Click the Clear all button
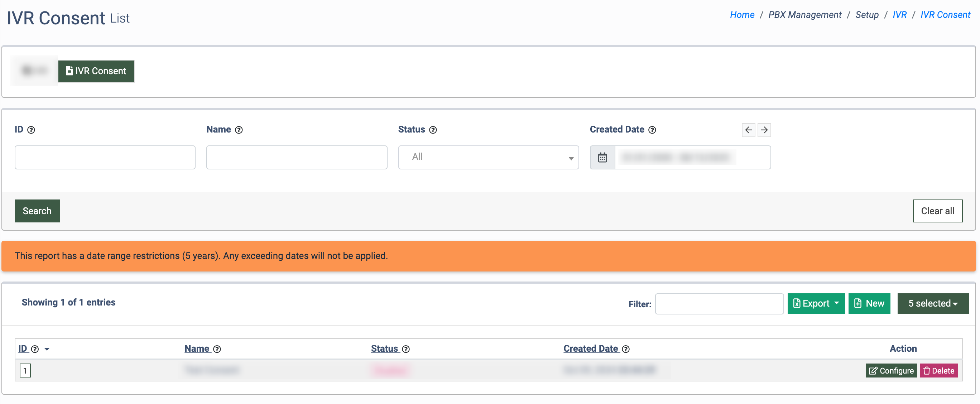This screenshot has height=404, width=980. (x=937, y=211)
